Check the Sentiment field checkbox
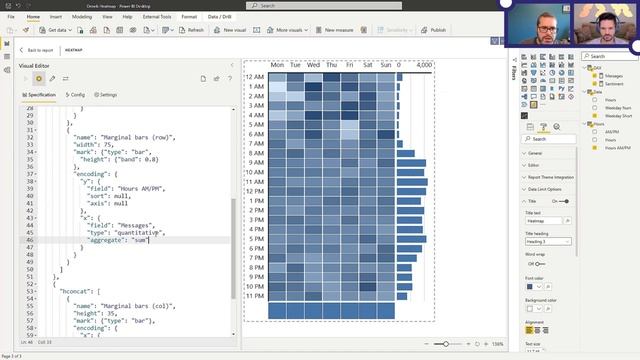This screenshot has width=640, height=360. point(594,84)
